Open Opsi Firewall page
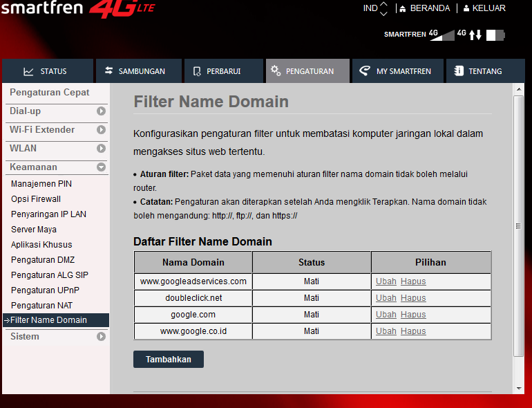This screenshot has height=408, width=532. (x=36, y=199)
